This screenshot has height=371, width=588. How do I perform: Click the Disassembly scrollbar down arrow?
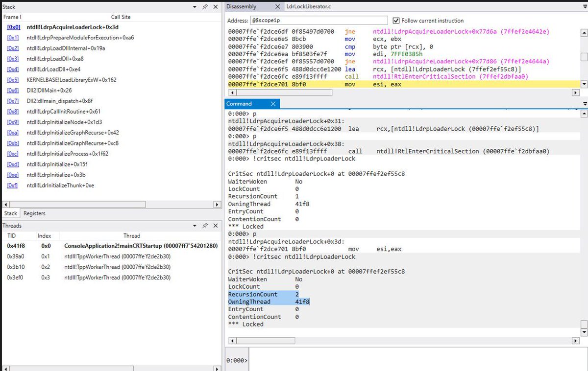pos(584,85)
